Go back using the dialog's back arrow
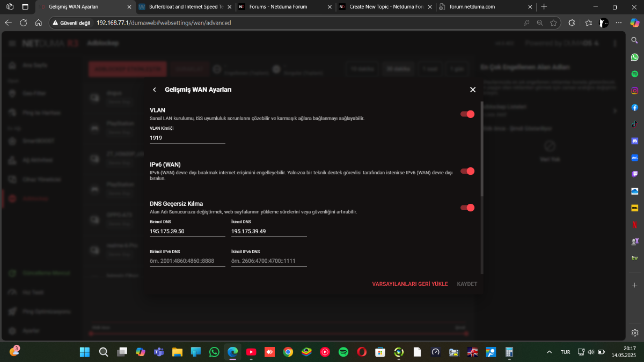The width and height of the screenshot is (644, 362). [155, 90]
